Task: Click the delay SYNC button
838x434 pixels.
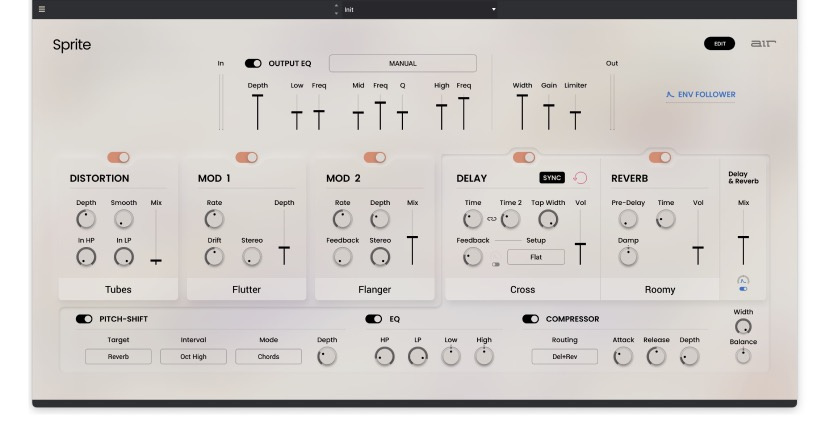Action: coord(552,178)
